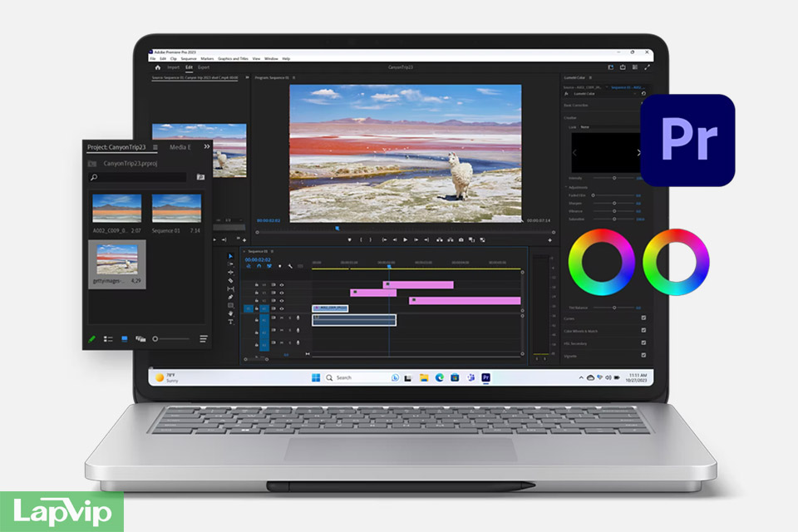Image resolution: width=798 pixels, height=532 pixels.
Task: Open sort icons menu in Project panel
Action: (204, 339)
